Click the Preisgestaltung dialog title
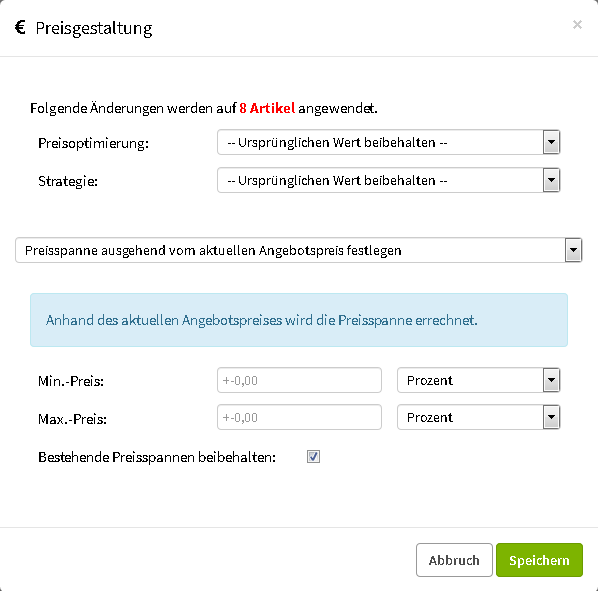This screenshot has width=598, height=591. click(x=94, y=29)
